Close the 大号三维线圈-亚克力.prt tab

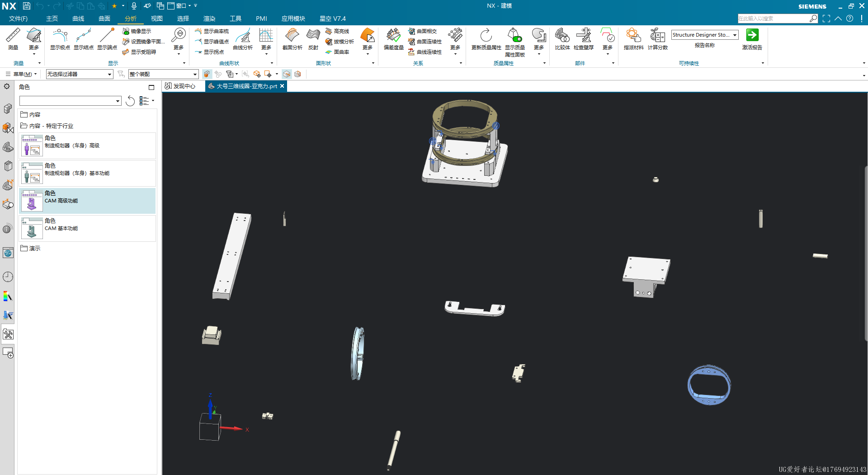(x=282, y=86)
